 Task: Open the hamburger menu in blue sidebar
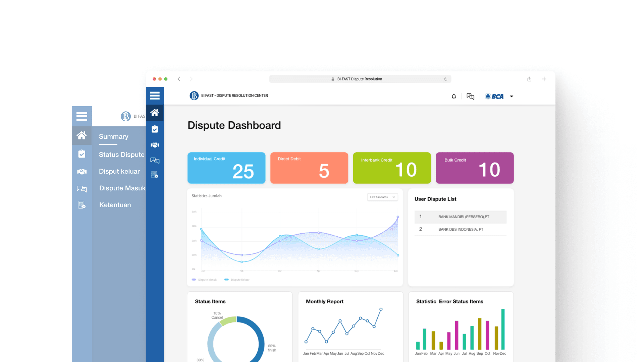(155, 96)
